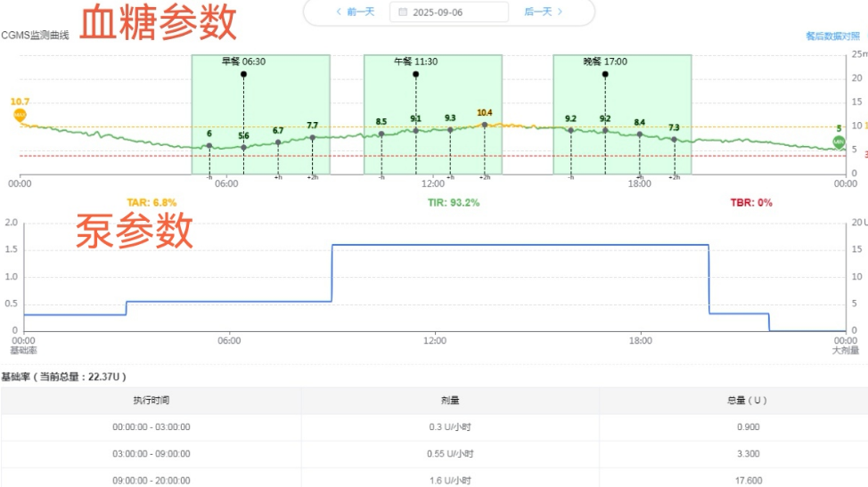Screen dimensions: 868x487
Task: Click the 执行时间 column header
Action: pyautogui.click(x=151, y=402)
